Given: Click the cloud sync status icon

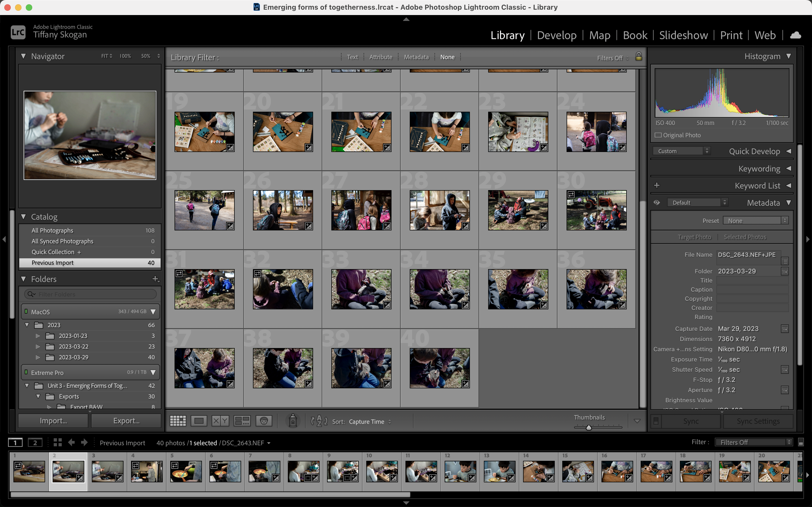Looking at the screenshot, I should coord(795,35).
